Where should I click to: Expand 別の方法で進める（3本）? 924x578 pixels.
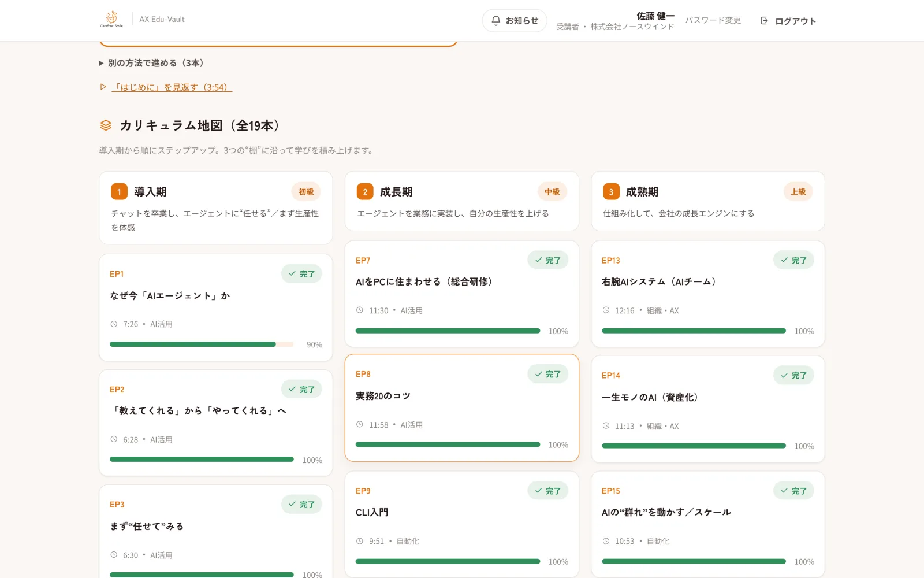[151, 63]
